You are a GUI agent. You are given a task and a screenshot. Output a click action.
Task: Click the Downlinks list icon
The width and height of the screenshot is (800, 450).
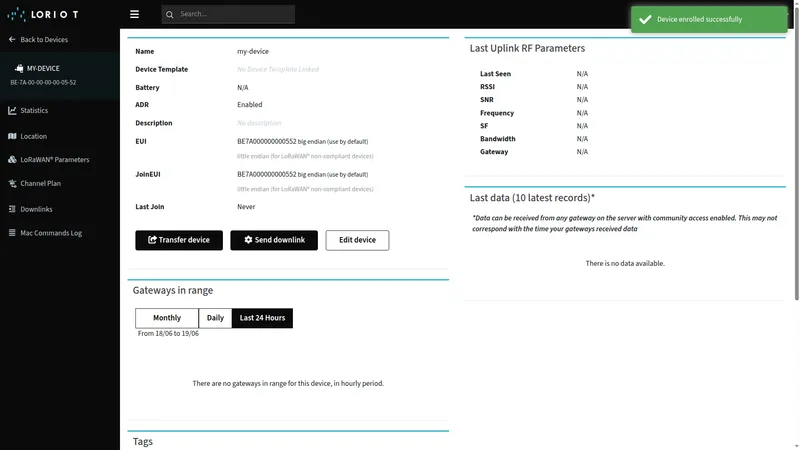pos(12,209)
